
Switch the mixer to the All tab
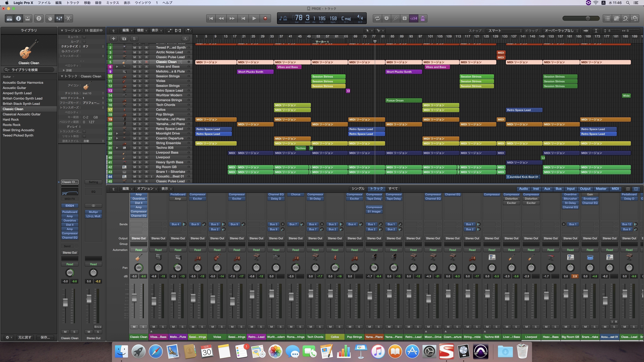[393, 189]
